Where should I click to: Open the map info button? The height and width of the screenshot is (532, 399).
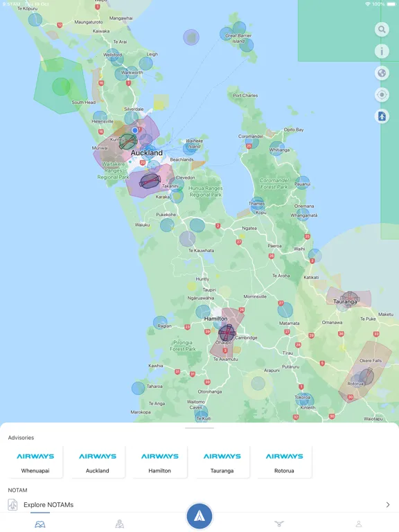point(382,51)
